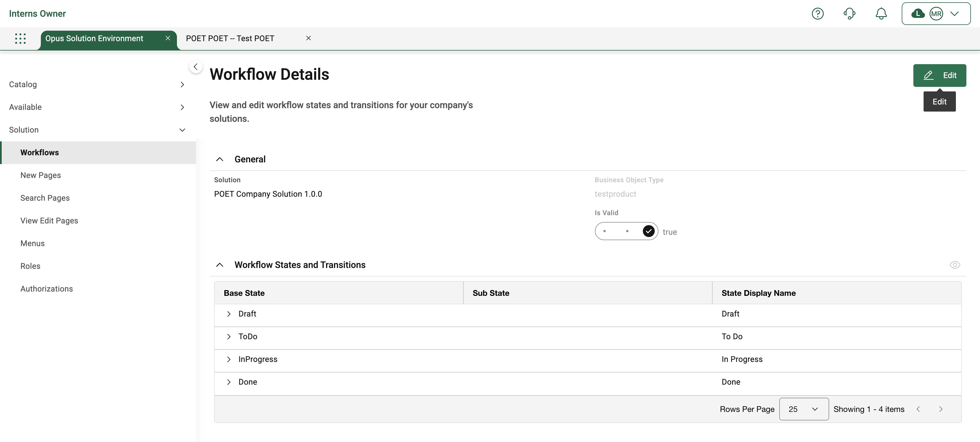The height and width of the screenshot is (442, 980).
Task: Click the State Display Name column header
Action: tap(837, 293)
